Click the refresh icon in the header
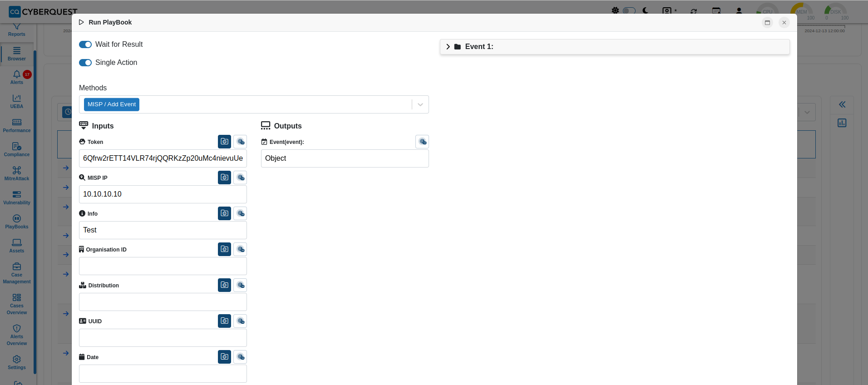The height and width of the screenshot is (385, 868). coord(694,11)
